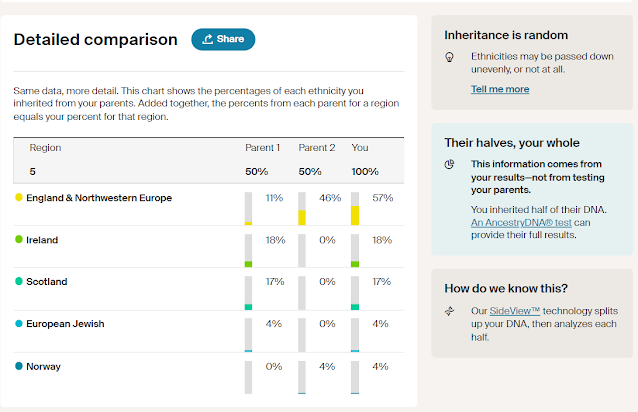
Task: Select the Ireland region label
Action: [42, 240]
